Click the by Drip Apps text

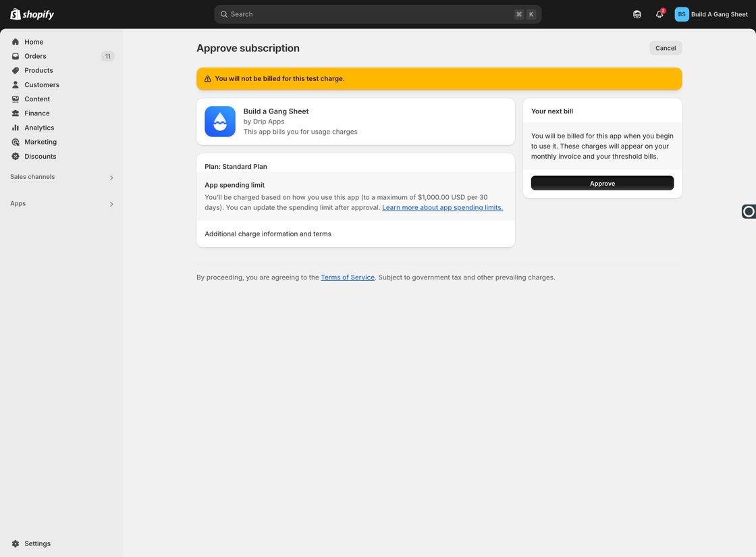pos(264,122)
